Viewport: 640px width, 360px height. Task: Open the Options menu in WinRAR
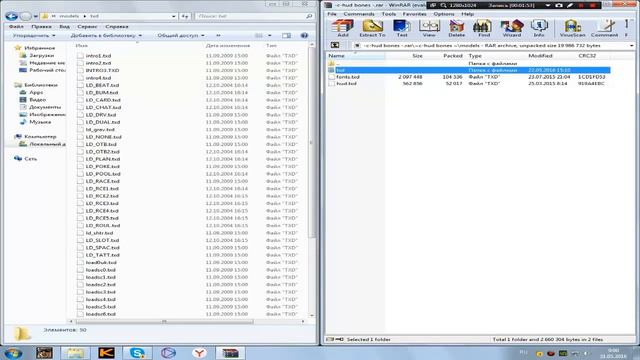pyautogui.click(x=444, y=14)
